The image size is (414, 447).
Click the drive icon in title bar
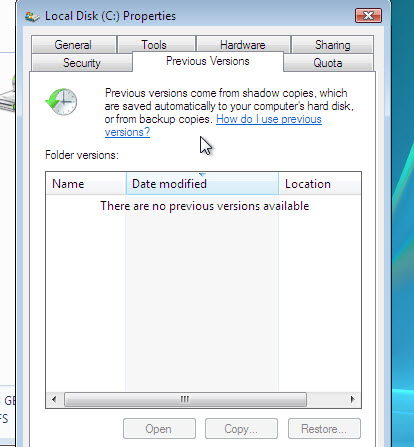click(32, 16)
